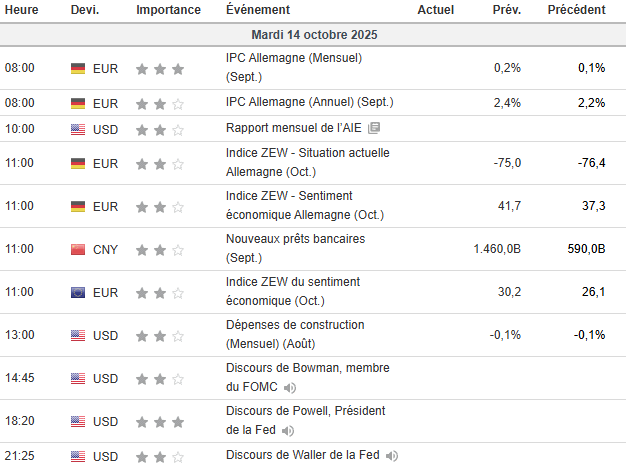
Task: Click importance stars for IPC Allemagne (Mensuel)
Action: coord(160,69)
